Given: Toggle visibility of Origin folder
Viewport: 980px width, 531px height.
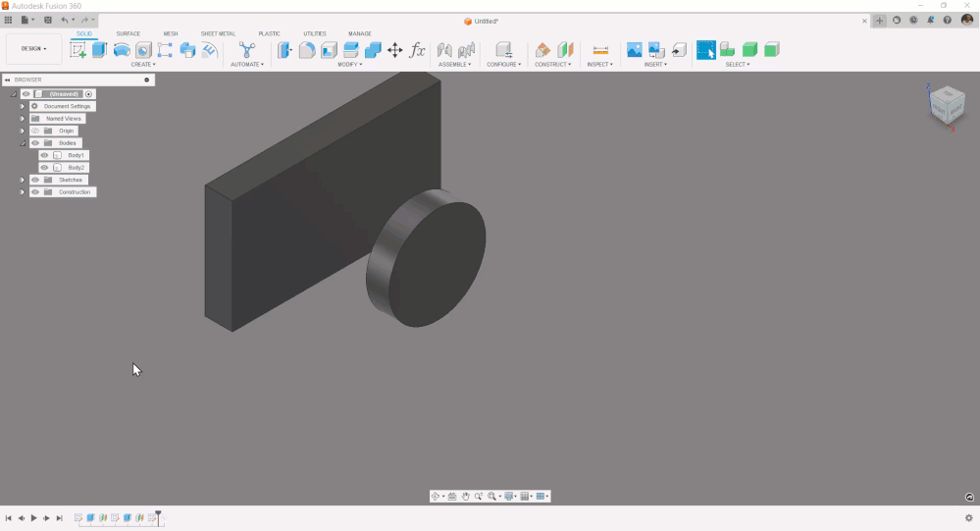Looking at the screenshot, I should point(35,131).
